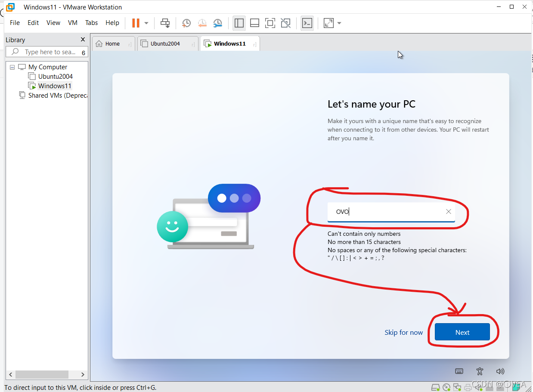Open the File menu
533x392 pixels.
[x=15, y=23]
